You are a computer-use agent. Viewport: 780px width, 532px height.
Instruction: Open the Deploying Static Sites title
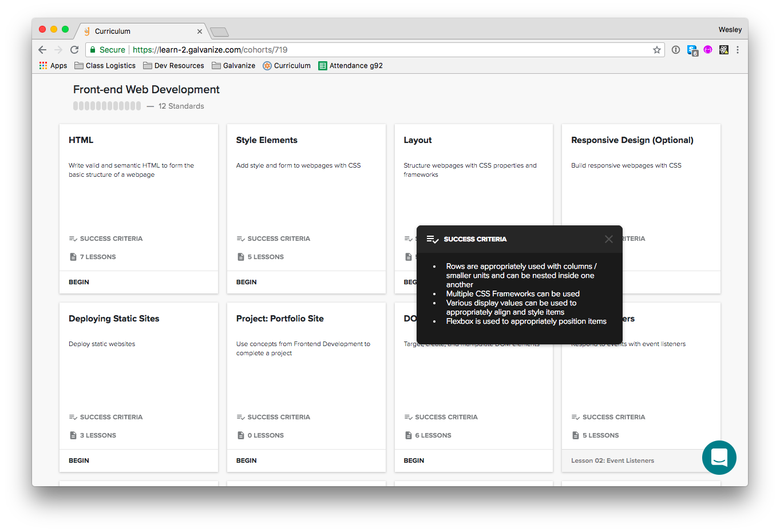tap(114, 319)
